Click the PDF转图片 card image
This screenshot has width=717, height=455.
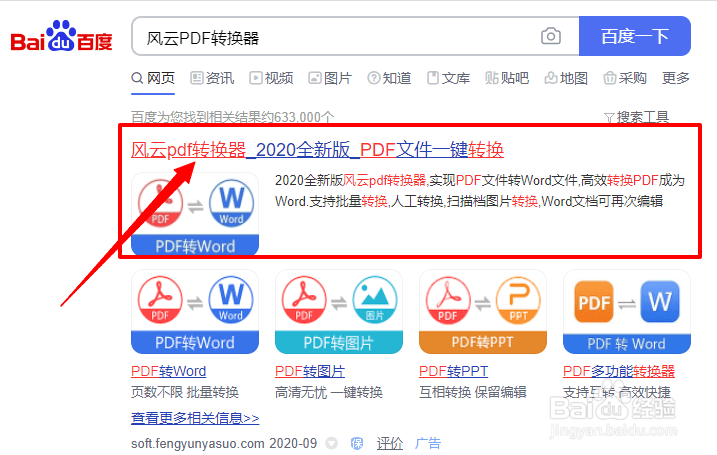[339, 311]
